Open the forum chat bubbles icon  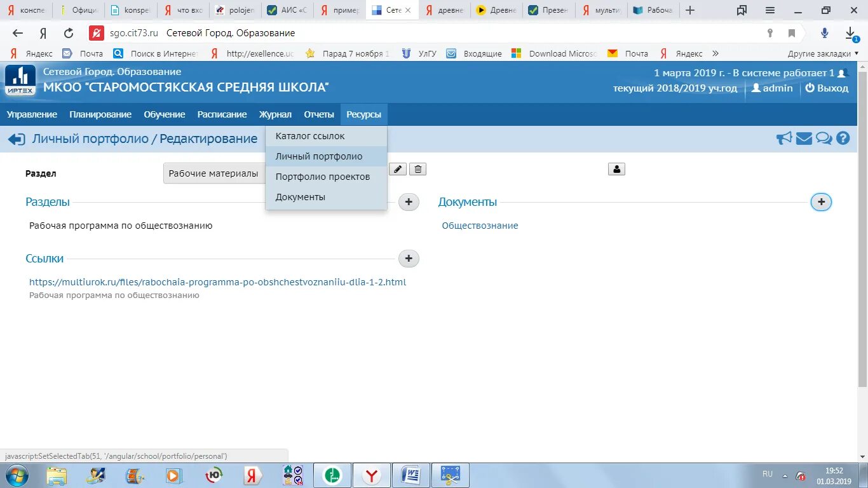pyautogui.click(x=824, y=138)
